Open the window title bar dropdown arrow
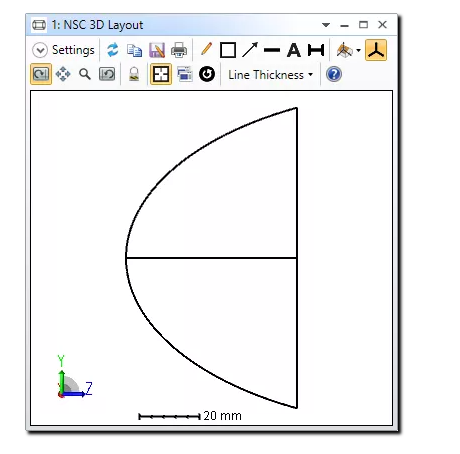 [326, 25]
